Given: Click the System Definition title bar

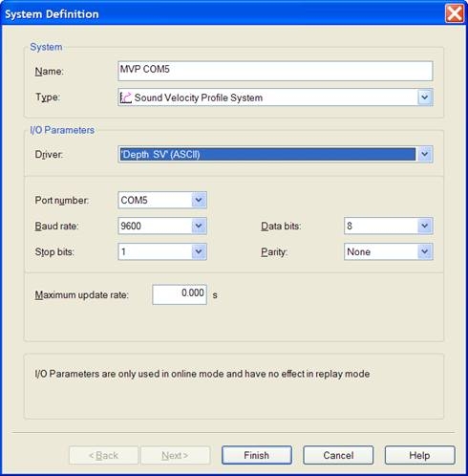Looking at the screenshot, I should (223, 13).
